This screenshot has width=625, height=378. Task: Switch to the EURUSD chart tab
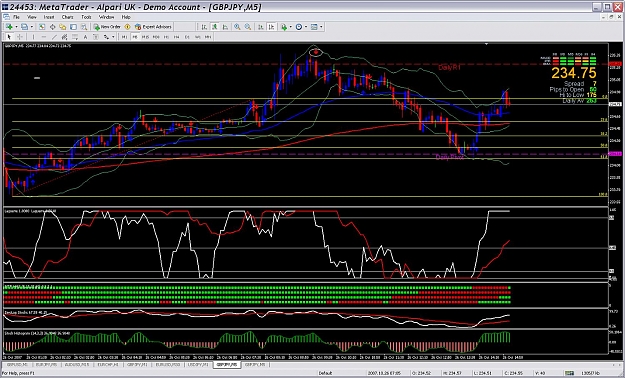(x=168, y=364)
